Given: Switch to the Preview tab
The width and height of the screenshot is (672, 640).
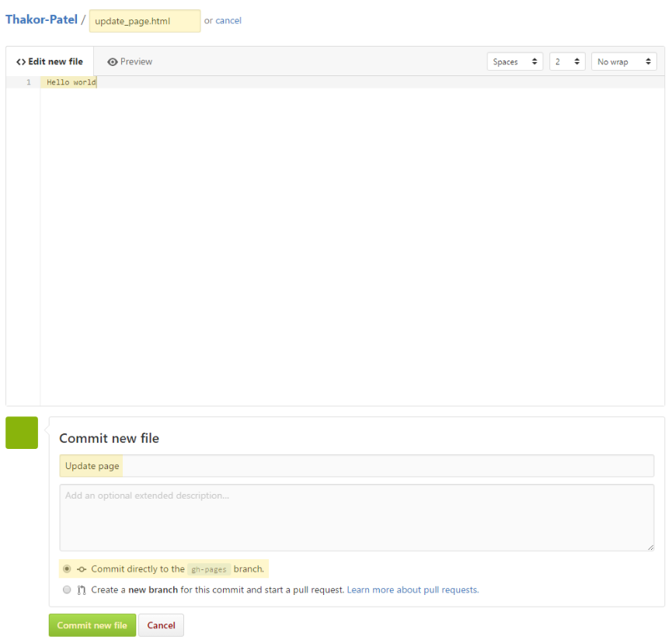Looking at the screenshot, I should (130, 61).
